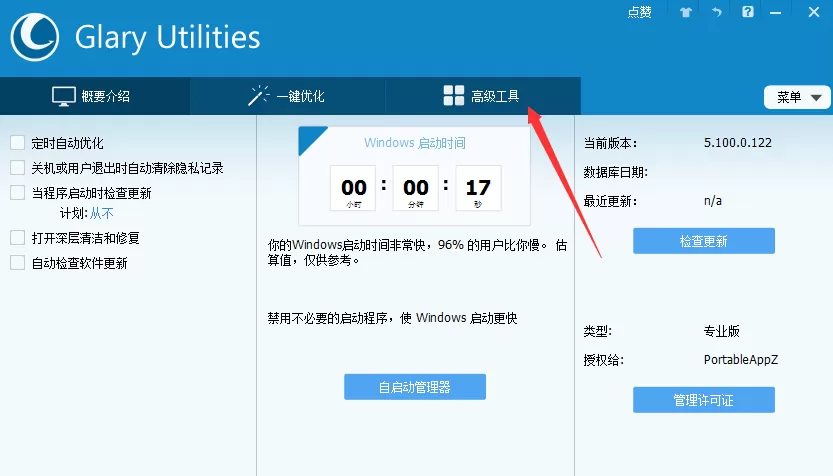The image size is (833, 476).
Task: Click the minutes counter box
Action: [415, 188]
